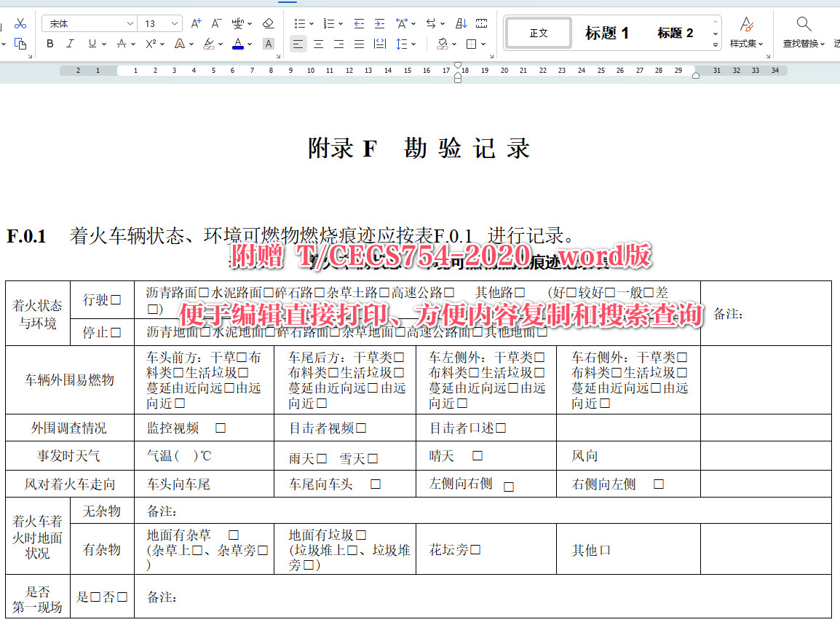
Task: Toggle italic formatting
Action: click(x=70, y=43)
